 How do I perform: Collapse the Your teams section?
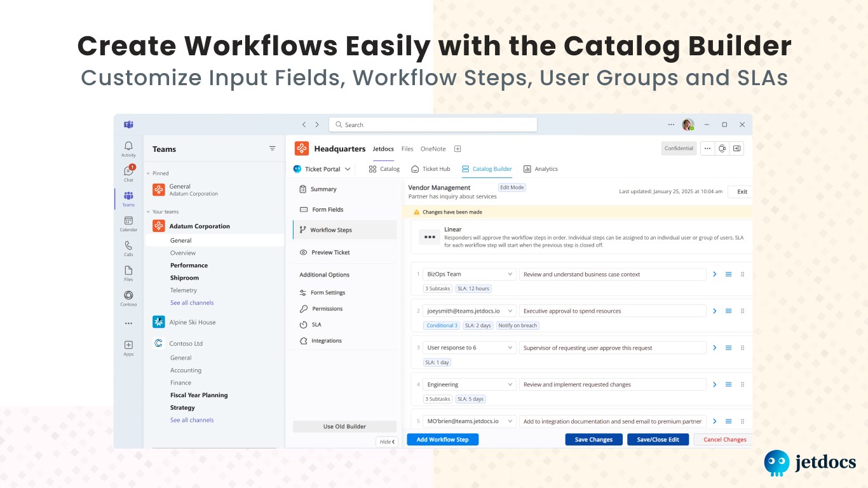coord(148,212)
